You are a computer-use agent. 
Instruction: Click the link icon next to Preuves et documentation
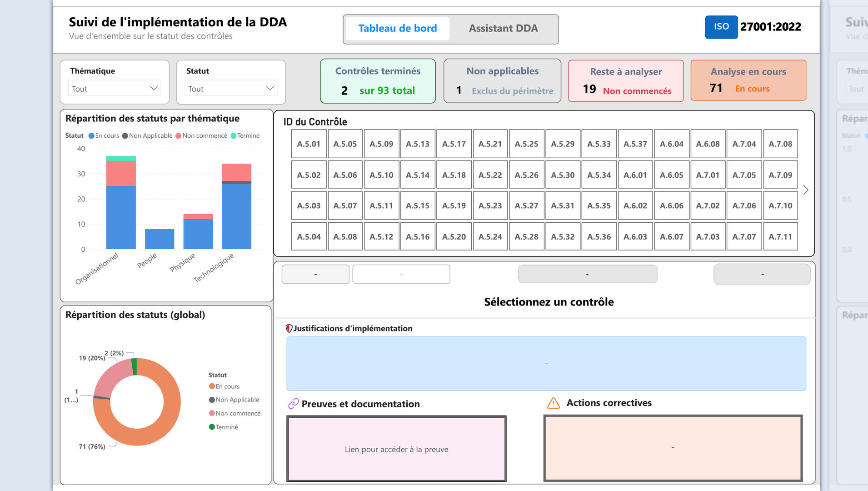[294, 404]
